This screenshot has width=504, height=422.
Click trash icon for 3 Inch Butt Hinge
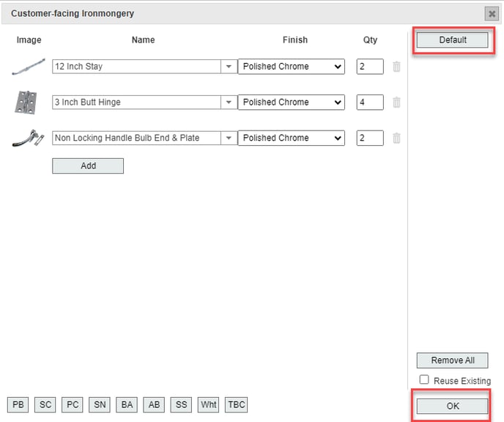tap(396, 103)
